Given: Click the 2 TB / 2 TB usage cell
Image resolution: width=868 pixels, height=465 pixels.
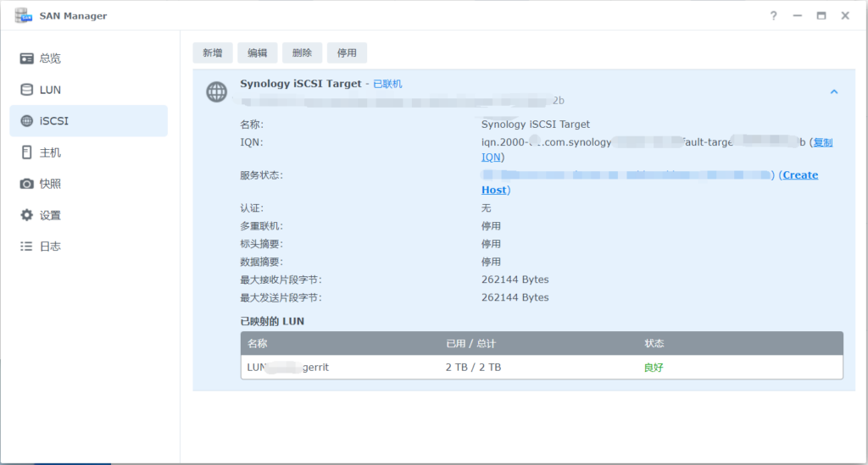Looking at the screenshot, I should coord(473,367).
